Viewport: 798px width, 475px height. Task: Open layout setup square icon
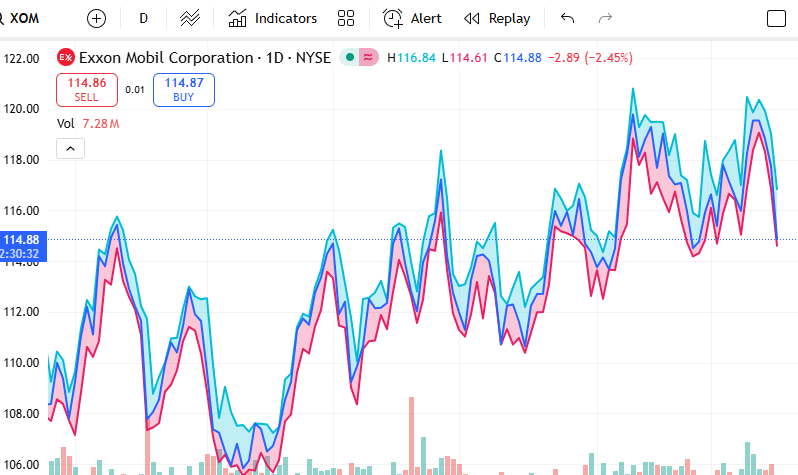776,19
